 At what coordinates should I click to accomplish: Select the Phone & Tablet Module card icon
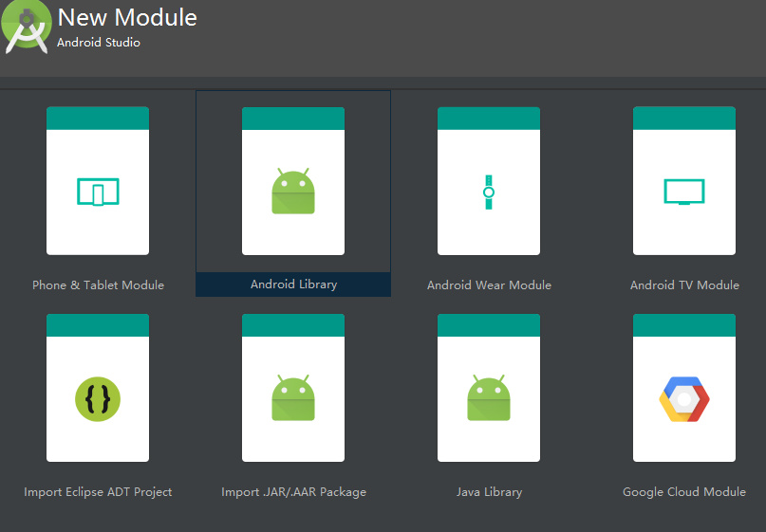coord(98,180)
